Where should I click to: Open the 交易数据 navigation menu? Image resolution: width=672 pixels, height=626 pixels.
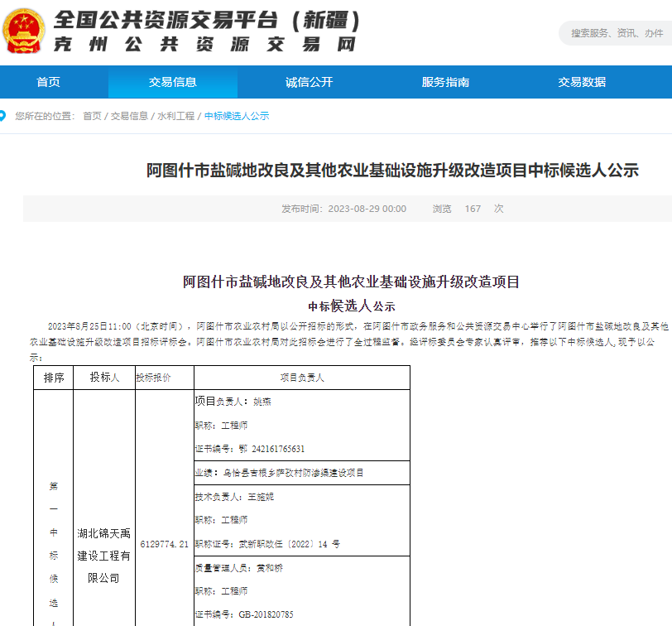(x=579, y=82)
